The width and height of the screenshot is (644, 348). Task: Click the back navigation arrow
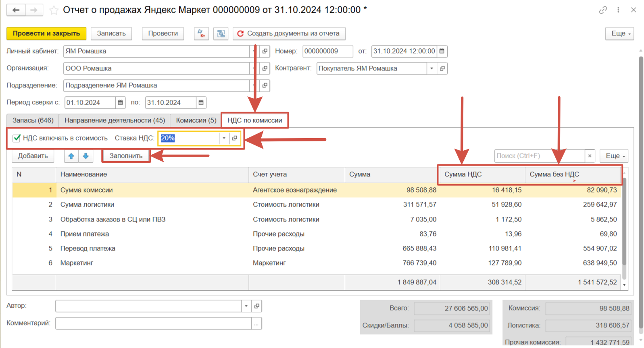tap(16, 10)
